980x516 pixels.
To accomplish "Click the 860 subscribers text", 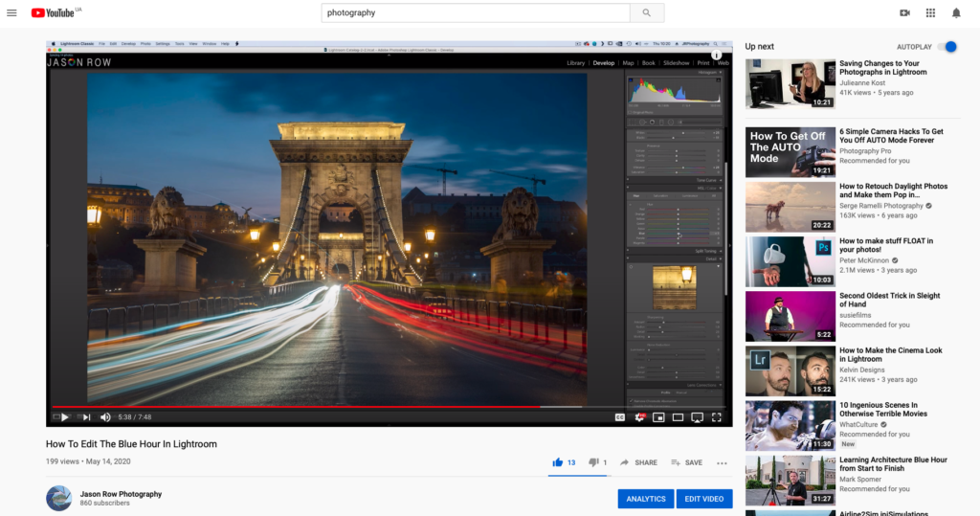I will pos(105,503).
